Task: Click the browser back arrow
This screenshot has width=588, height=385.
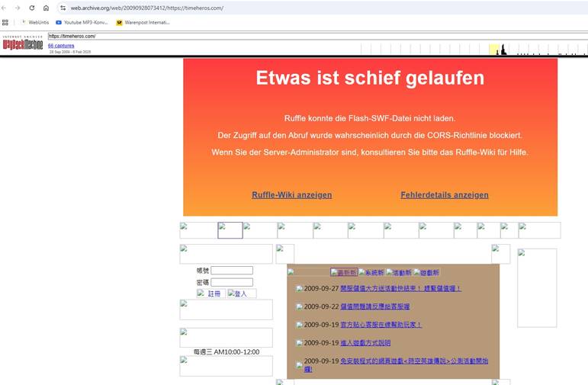Action: pyautogui.click(x=5, y=8)
